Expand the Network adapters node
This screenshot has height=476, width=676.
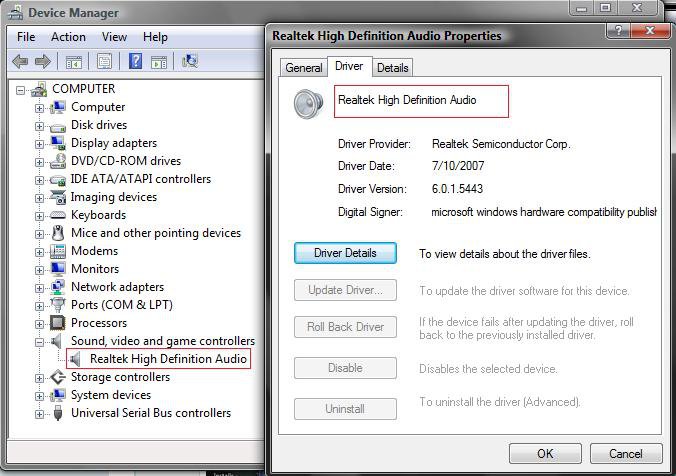click(x=39, y=288)
